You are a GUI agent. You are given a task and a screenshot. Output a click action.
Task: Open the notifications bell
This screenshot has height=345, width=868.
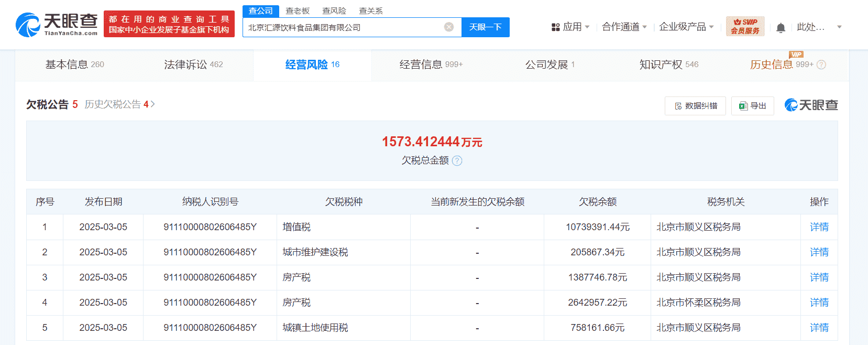click(x=781, y=28)
